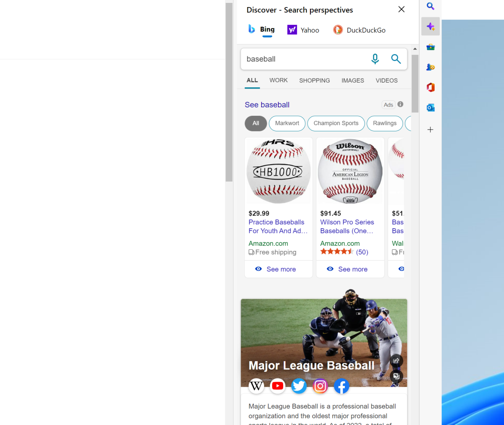This screenshot has height=425, width=504.
Task: Select the ALL results tab
Action: coord(252,81)
